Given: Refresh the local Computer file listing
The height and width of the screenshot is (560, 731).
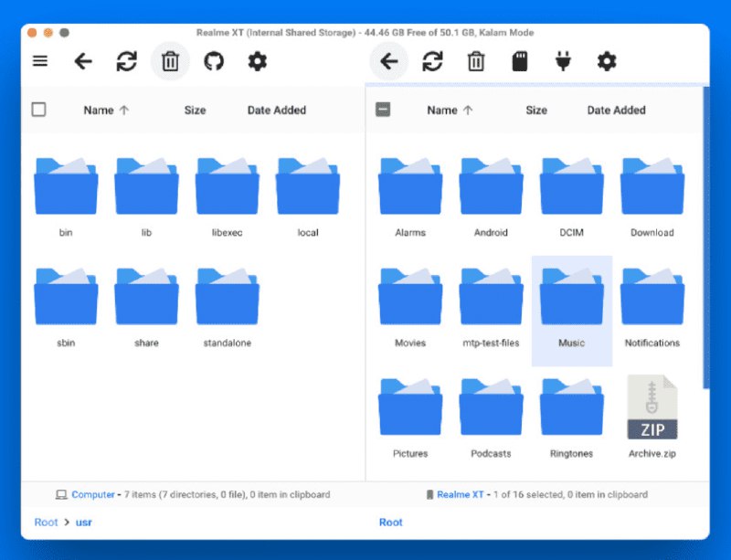Looking at the screenshot, I should coord(126,61).
